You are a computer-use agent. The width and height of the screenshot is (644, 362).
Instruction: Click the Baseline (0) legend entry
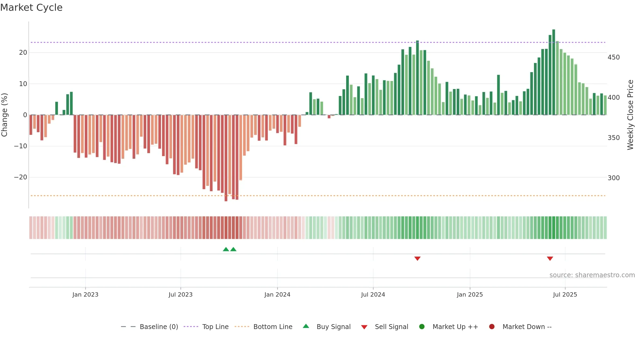tap(149, 327)
